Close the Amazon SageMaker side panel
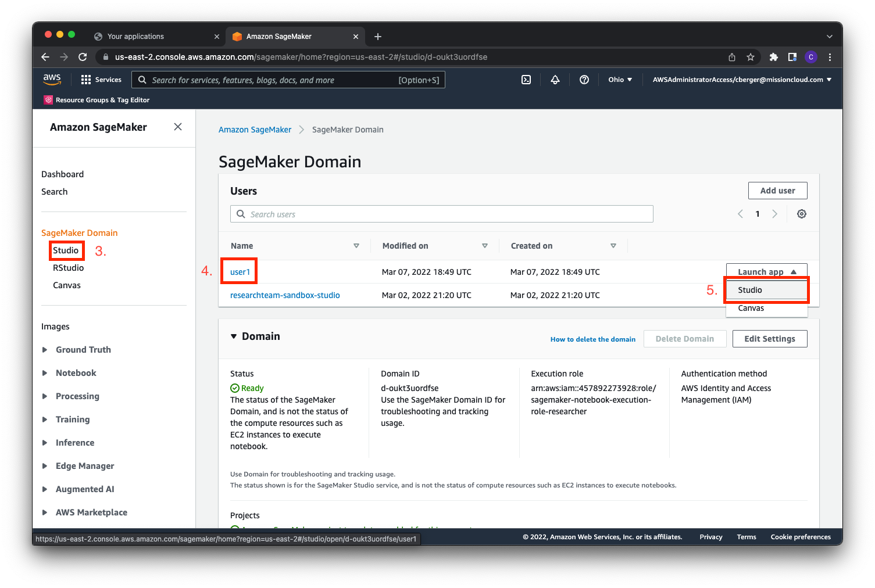Viewport: 875px width, 588px height. 178,127
